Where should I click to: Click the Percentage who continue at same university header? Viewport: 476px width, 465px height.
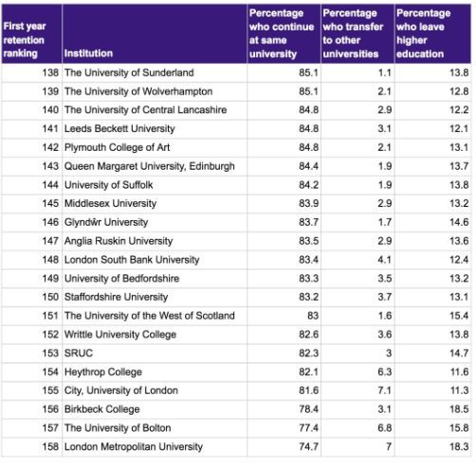pyautogui.click(x=284, y=34)
